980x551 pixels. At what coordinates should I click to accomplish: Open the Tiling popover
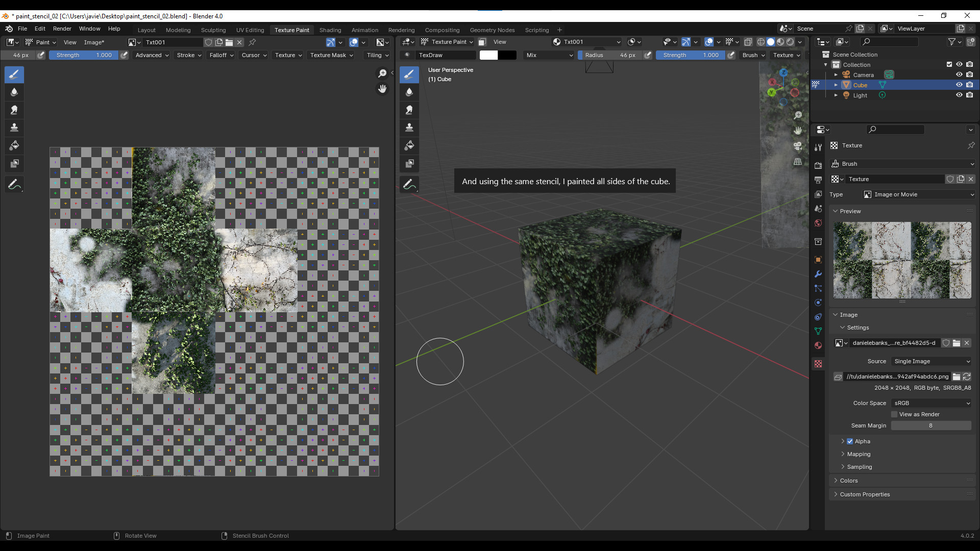click(378, 55)
